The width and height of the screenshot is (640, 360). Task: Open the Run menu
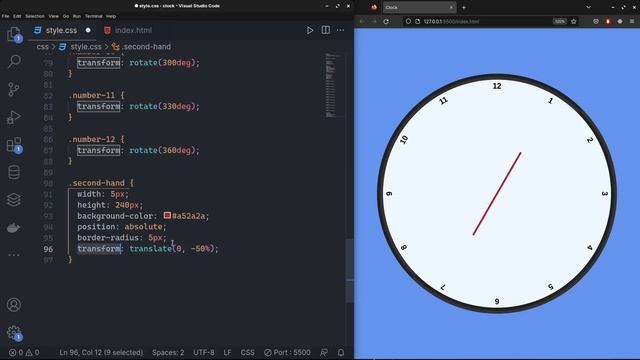tap(77, 16)
